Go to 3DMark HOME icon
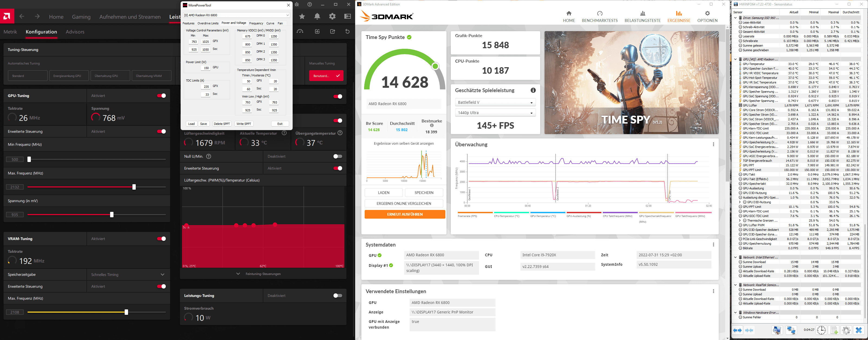 coord(569,14)
